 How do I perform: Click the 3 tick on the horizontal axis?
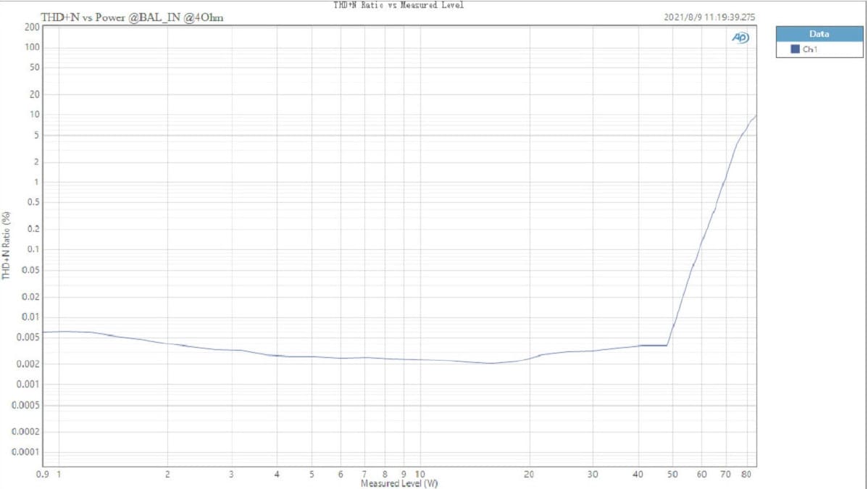pos(231,474)
